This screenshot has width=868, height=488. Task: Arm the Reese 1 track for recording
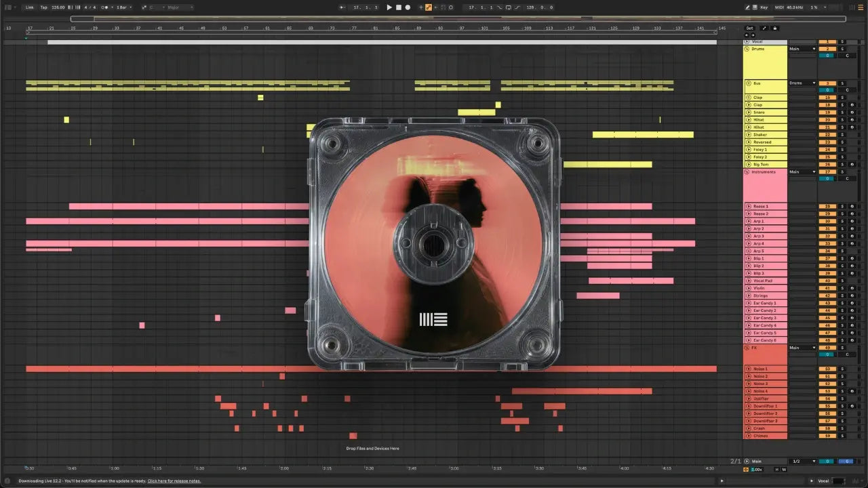[852, 206]
